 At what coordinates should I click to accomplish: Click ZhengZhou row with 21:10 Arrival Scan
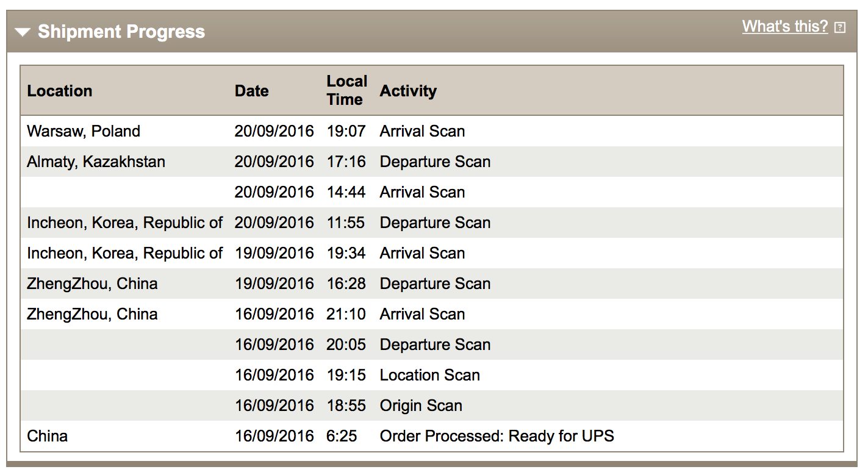432,314
